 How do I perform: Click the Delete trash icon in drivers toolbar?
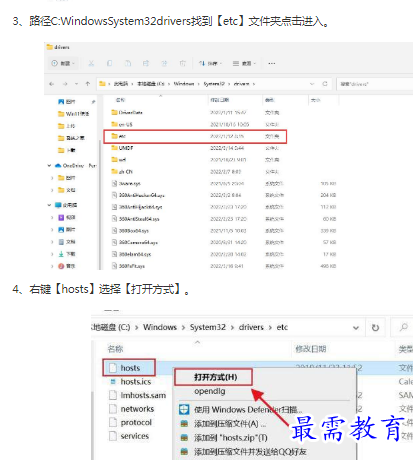tap(182, 63)
